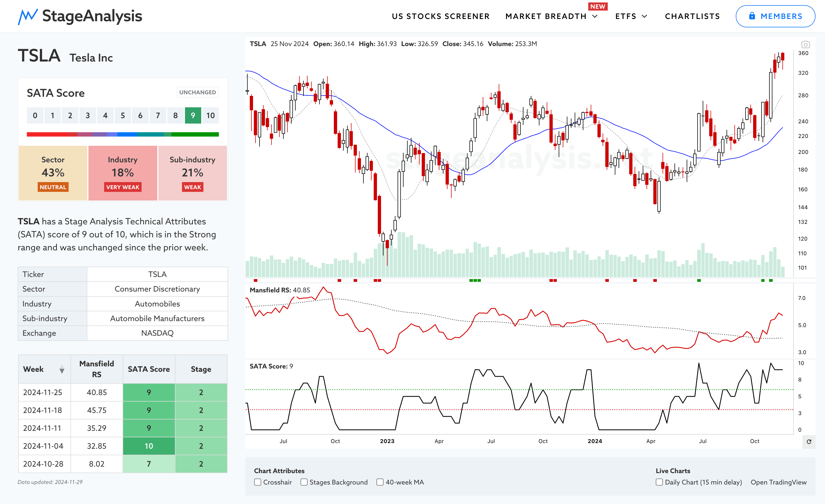Click SATA score 10 cell in table

click(149, 446)
